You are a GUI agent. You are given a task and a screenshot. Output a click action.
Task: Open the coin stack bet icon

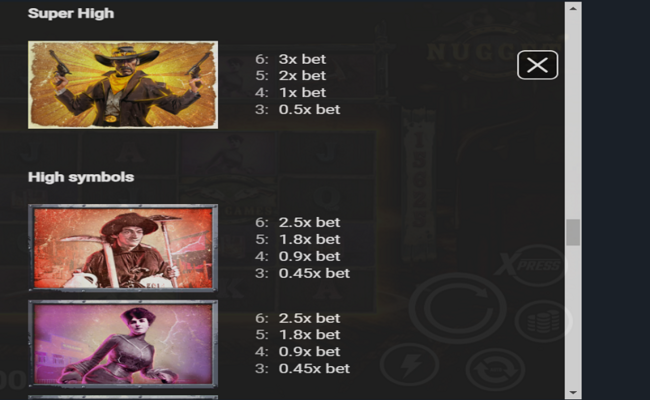pos(543,321)
